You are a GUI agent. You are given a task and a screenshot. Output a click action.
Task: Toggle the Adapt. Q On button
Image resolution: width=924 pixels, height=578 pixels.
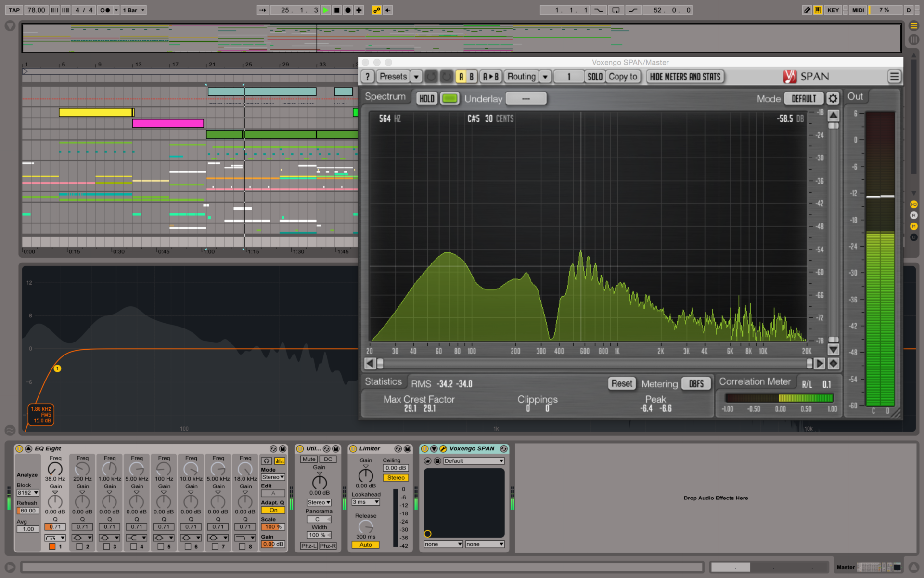tap(273, 510)
